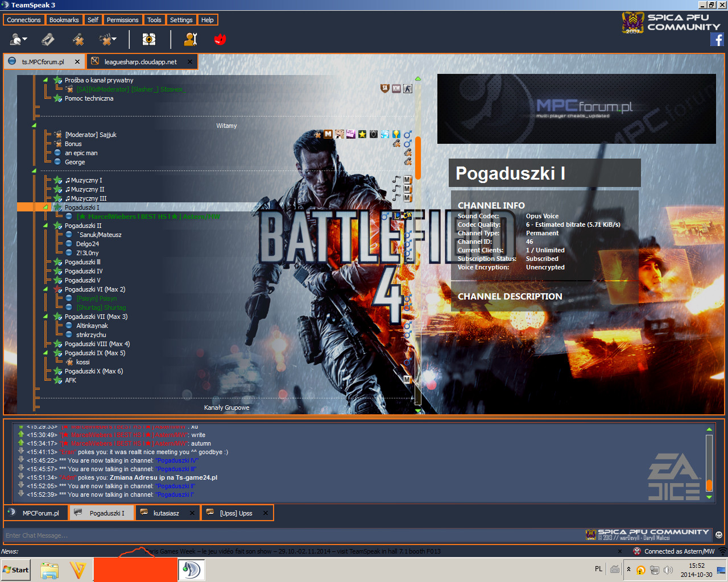Viewport: 728px width, 582px height.
Task: Select user an epic man
Action: pos(81,153)
